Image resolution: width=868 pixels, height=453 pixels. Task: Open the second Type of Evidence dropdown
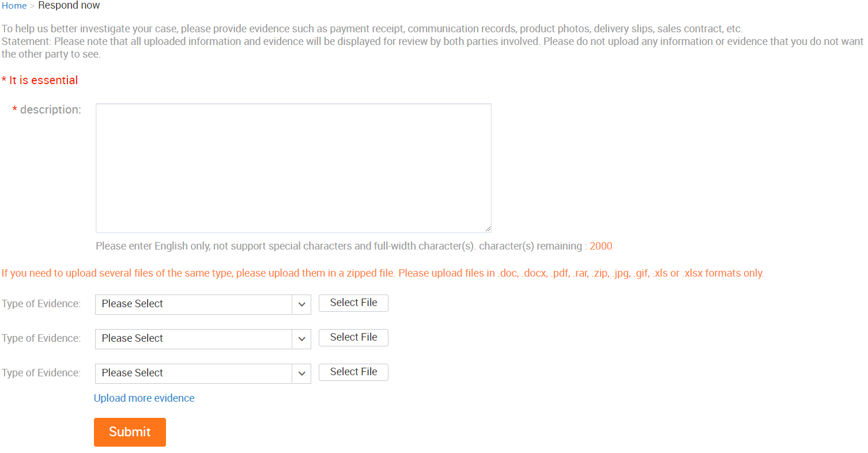tap(203, 339)
